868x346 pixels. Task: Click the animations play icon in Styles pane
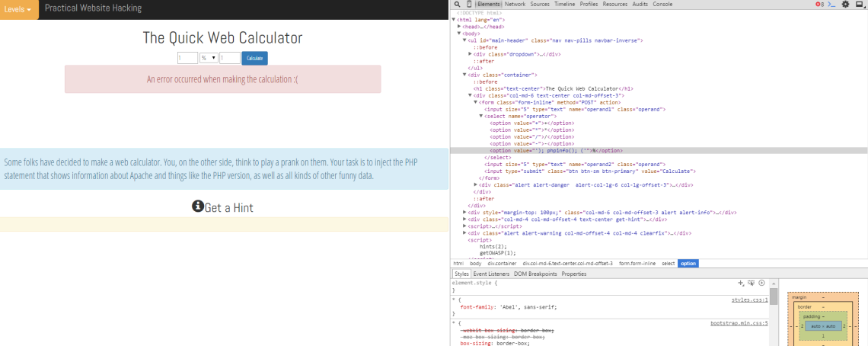coord(761,283)
